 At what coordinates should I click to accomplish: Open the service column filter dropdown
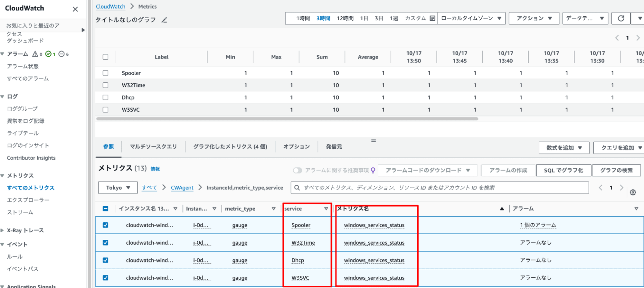(x=326, y=209)
